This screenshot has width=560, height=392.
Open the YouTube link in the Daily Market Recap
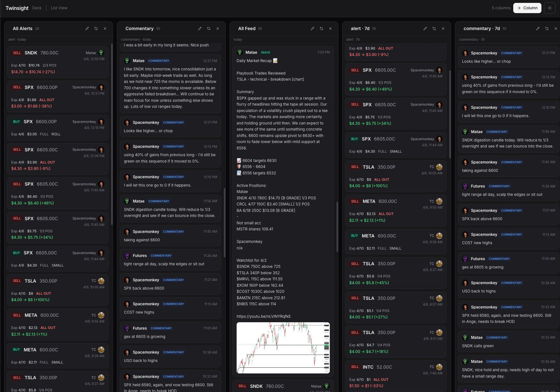(263, 316)
